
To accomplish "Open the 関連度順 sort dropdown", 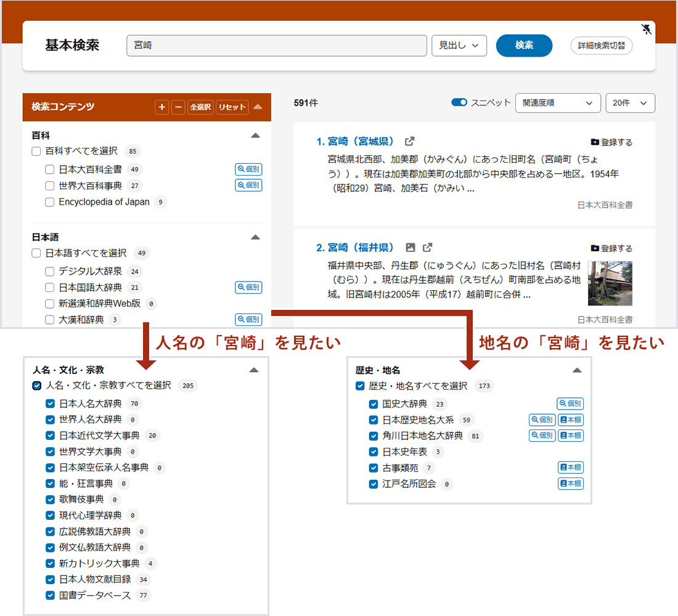I will click(558, 103).
